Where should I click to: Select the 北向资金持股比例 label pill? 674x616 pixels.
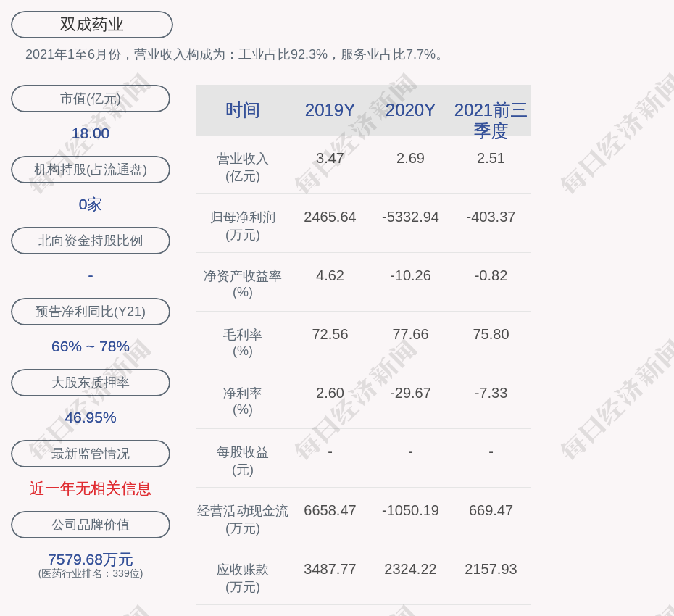click(x=91, y=241)
